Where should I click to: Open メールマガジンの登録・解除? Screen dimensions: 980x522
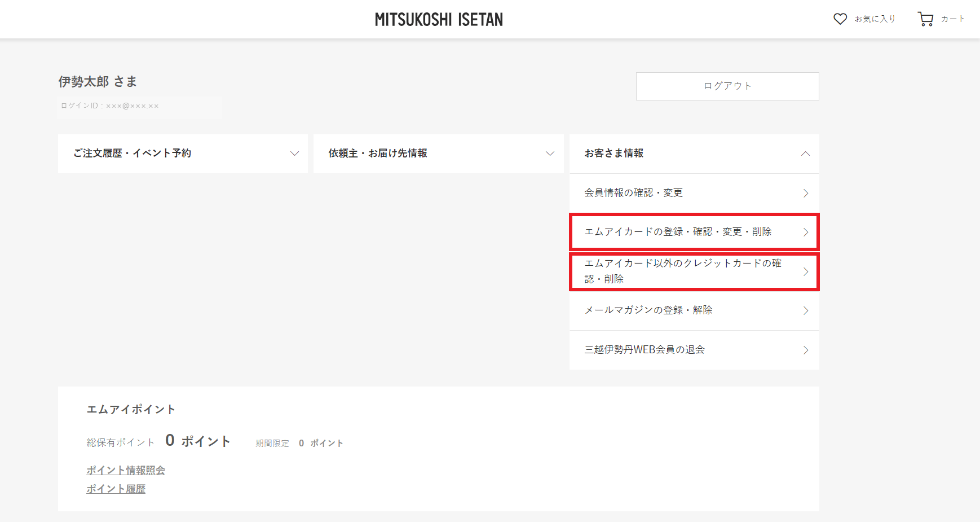click(x=694, y=310)
